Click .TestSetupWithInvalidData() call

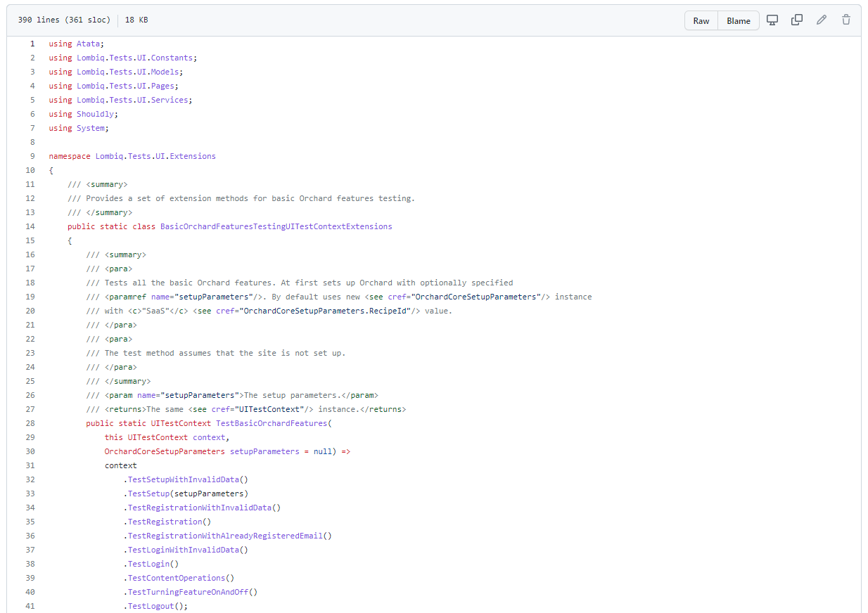tap(186, 479)
